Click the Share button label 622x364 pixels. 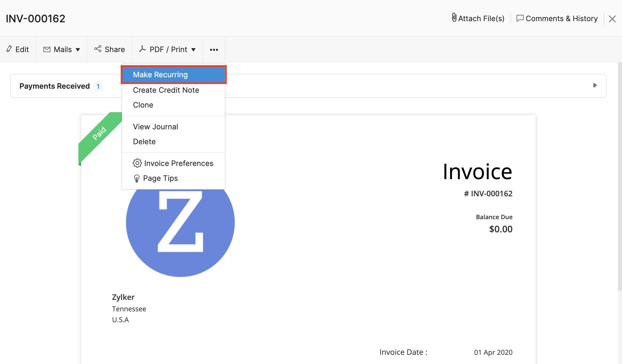pos(115,50)
